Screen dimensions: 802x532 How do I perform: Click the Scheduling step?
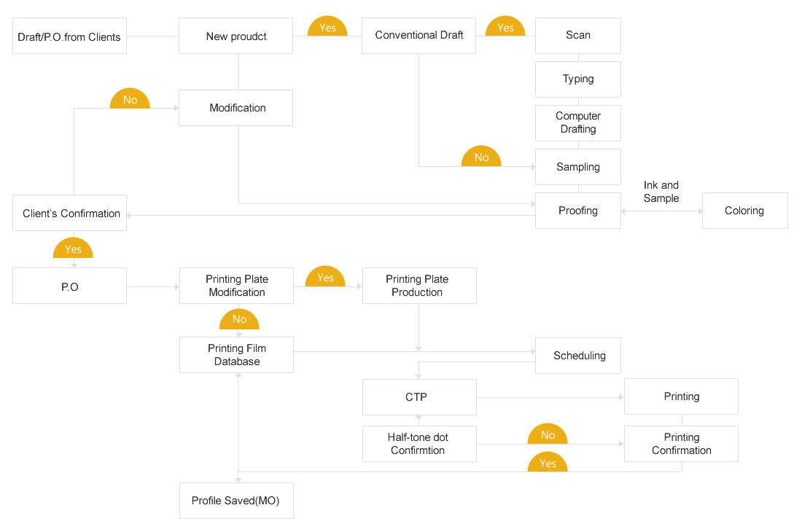[578, 356]
